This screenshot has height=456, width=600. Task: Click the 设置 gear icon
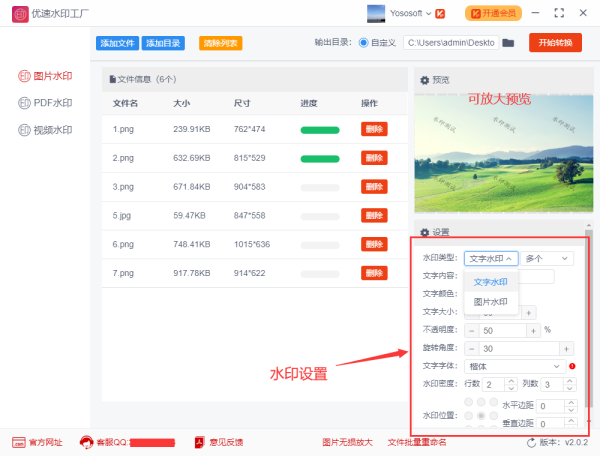425,232
